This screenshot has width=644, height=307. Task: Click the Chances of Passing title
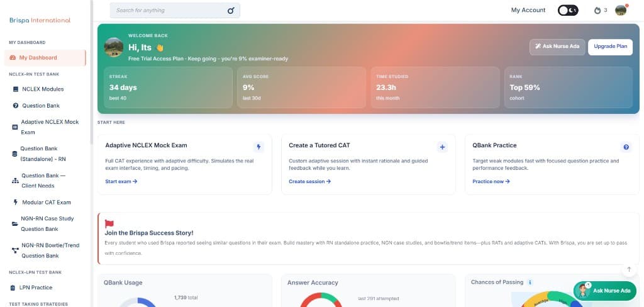[497, 282]
